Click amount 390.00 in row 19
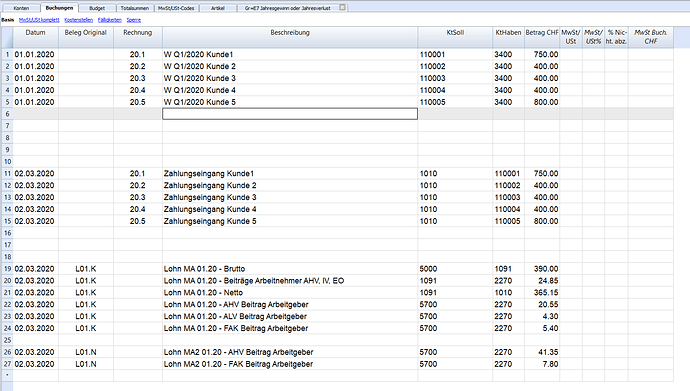 542,269
